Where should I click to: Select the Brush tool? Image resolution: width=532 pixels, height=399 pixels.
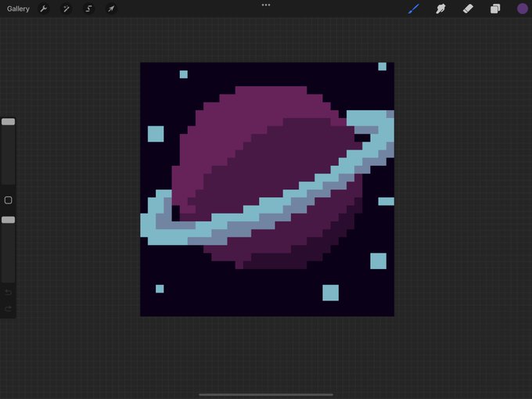(414, 9)
